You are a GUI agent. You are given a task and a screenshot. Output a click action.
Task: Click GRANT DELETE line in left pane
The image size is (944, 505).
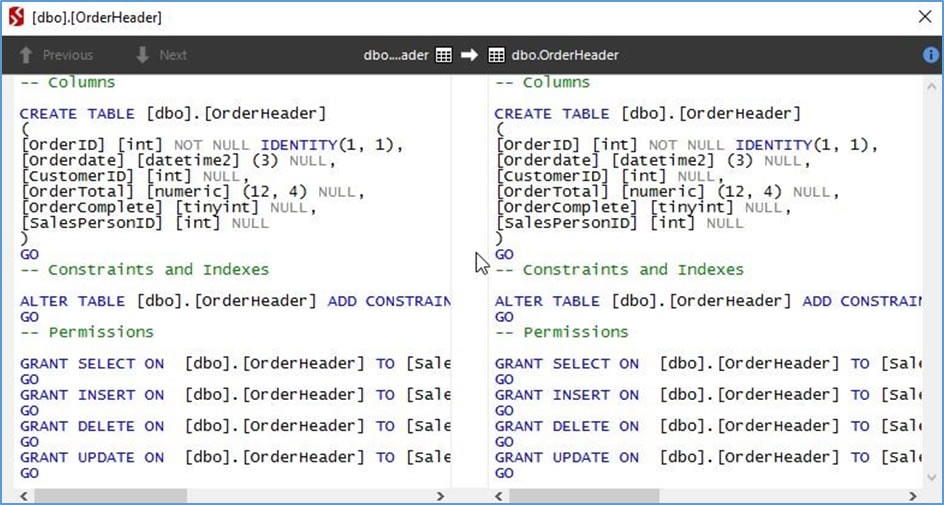coord(235,426)
